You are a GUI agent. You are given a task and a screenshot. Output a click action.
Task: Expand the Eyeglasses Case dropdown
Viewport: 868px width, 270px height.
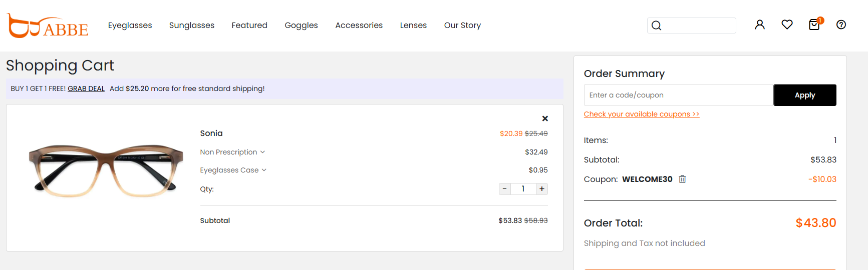tap(233, 170)
